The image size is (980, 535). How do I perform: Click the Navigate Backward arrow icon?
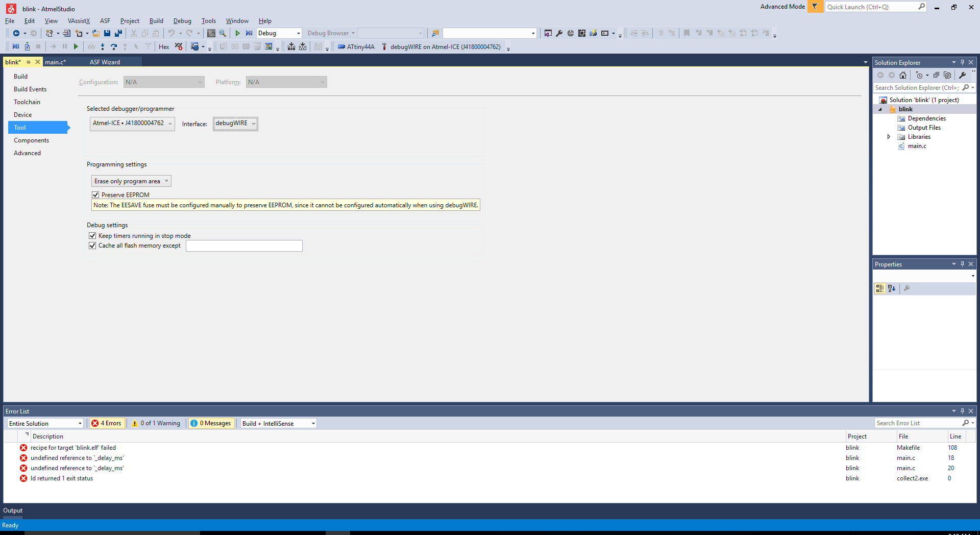(16, 33)
